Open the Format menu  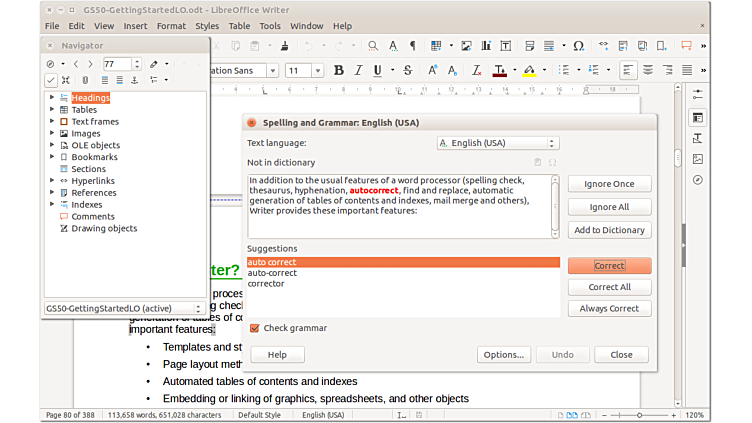(171, 26)
